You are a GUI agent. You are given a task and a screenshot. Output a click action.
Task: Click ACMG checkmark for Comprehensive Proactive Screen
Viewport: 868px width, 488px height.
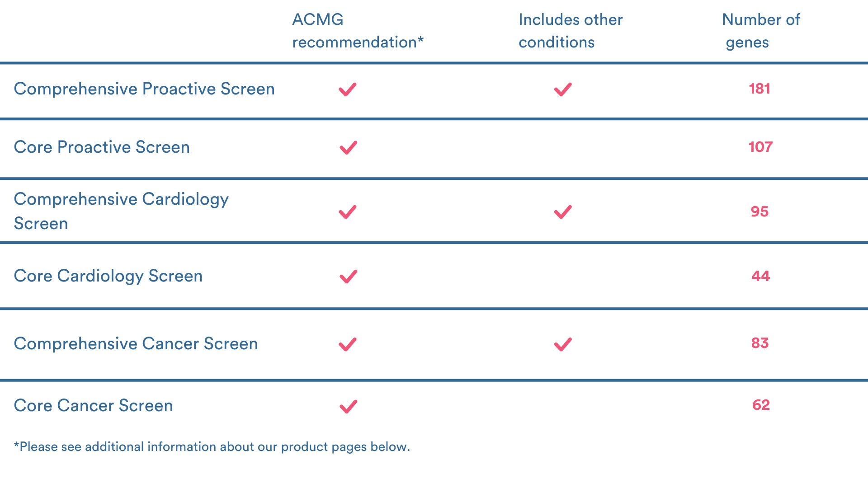(x=348, y=89)
